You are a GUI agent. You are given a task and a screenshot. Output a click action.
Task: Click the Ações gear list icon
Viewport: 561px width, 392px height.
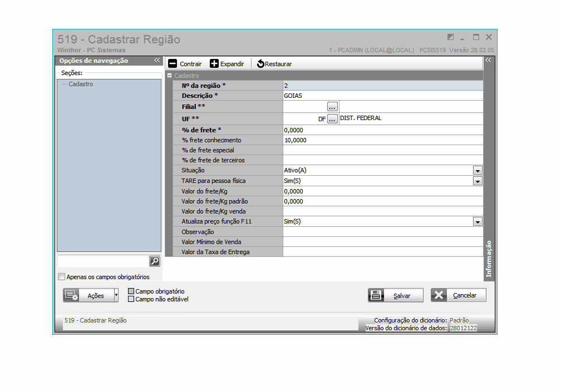pos(71,295)
